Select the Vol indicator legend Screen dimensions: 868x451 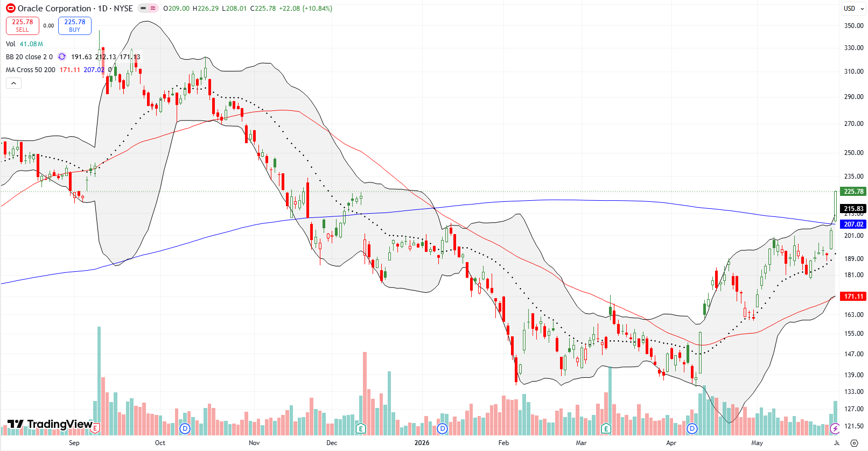(11, 44)
